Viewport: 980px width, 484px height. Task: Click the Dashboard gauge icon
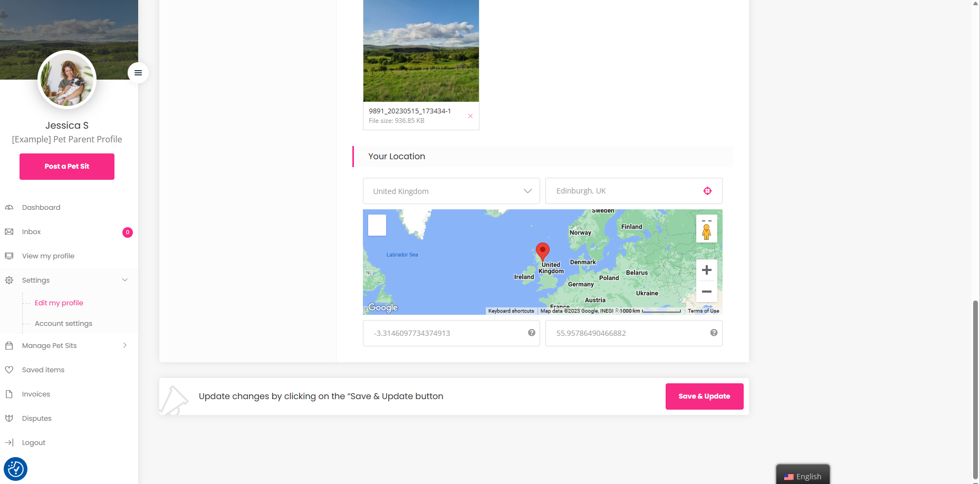click(9, 208)
